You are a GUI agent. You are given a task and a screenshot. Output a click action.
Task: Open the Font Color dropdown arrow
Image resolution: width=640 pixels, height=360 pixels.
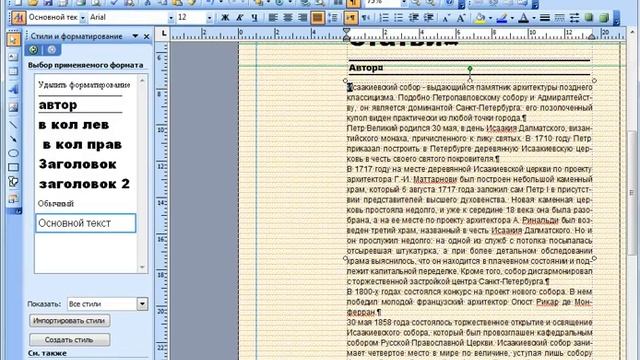click(533, 18)
